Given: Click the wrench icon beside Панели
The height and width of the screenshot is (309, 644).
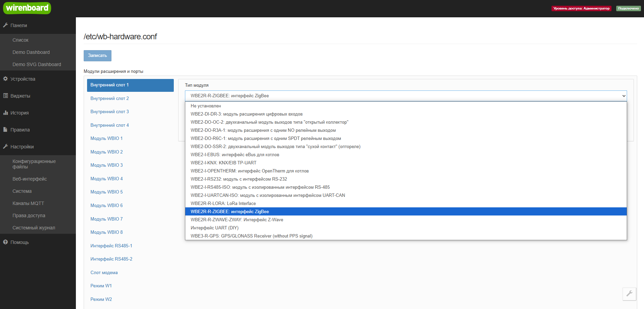Looking at the screenshot, I should coord(5,25).
